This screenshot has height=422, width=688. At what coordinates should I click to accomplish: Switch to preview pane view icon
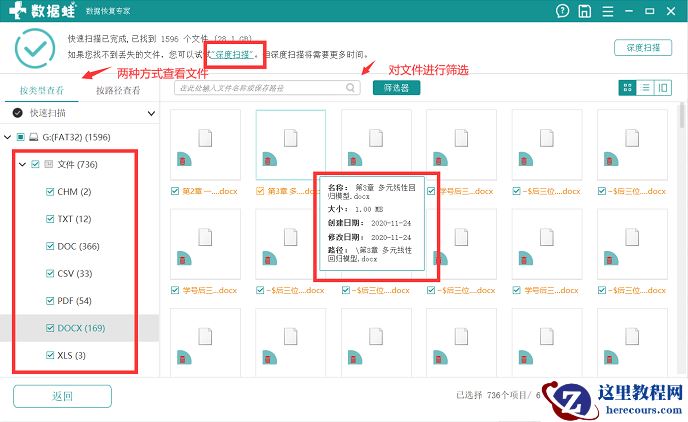[x=663, y=88]
